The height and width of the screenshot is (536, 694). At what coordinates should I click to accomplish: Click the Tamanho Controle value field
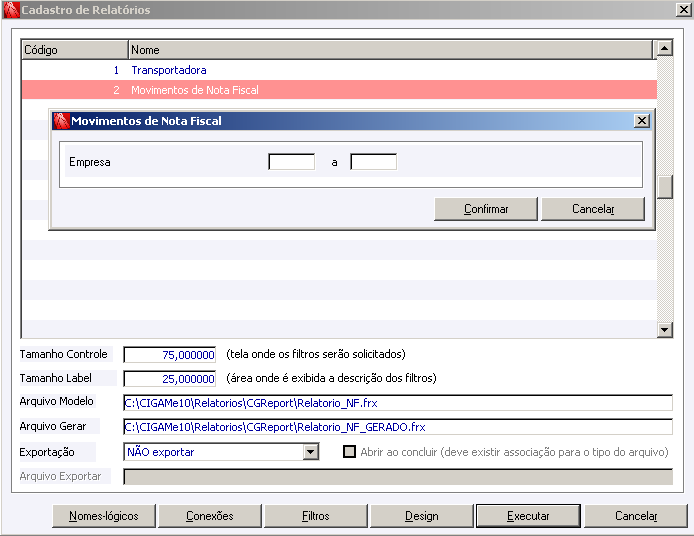[x=170, y=355]
